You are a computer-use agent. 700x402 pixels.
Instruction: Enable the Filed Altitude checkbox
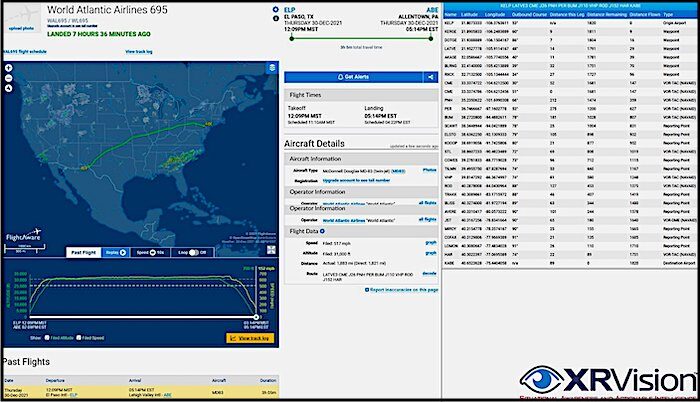[x=47, y=338]
